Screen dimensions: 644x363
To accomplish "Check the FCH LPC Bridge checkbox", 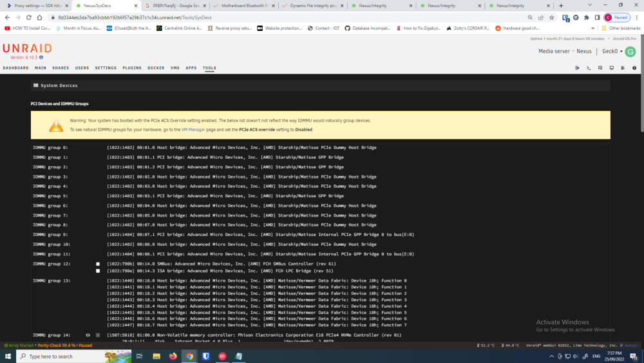I will pyautogui.click(x=98, y=271).
